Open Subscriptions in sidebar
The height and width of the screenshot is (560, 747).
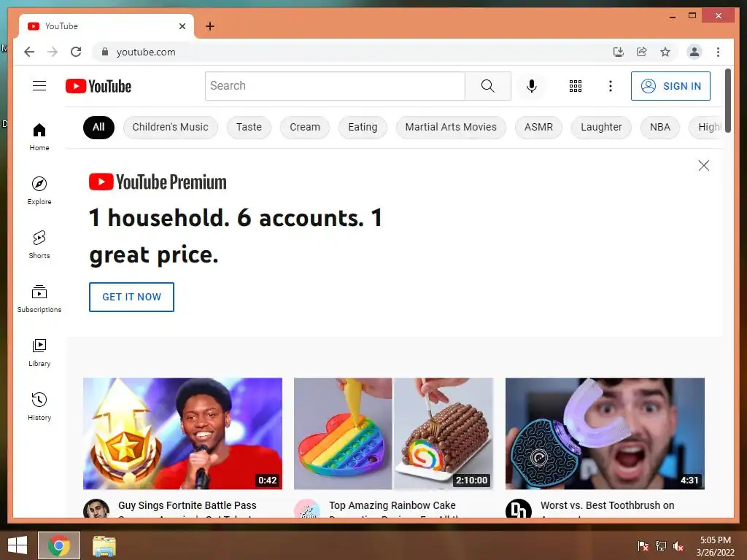[39, 298]
